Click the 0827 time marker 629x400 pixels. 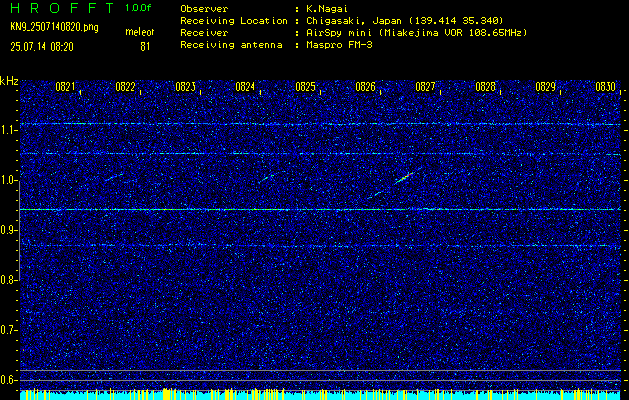425,87
